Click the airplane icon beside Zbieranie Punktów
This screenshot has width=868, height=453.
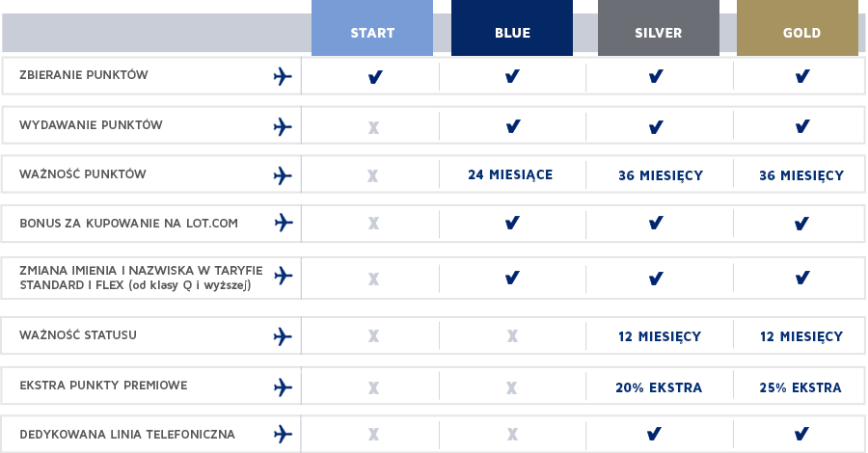[283, 76]
